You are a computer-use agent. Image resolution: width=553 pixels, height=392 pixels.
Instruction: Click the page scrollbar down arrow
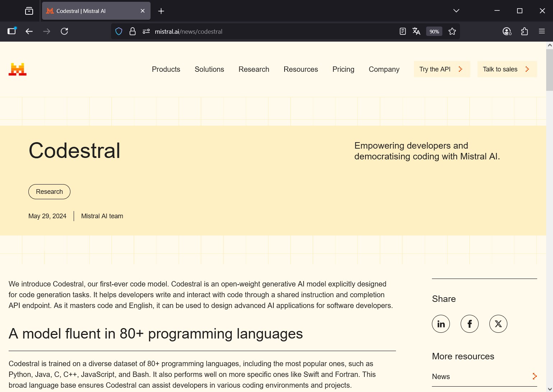[550, 389]
